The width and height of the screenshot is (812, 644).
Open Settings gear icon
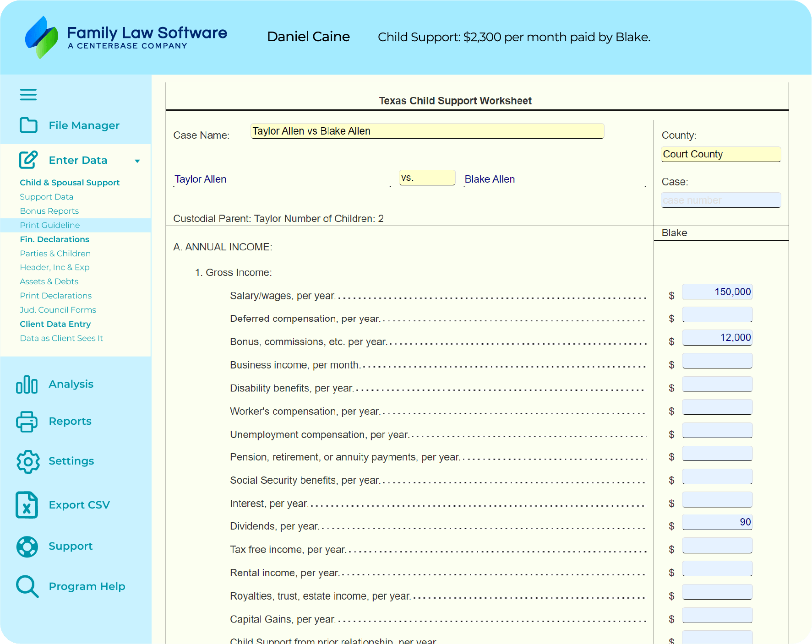(x=28, y=461)
